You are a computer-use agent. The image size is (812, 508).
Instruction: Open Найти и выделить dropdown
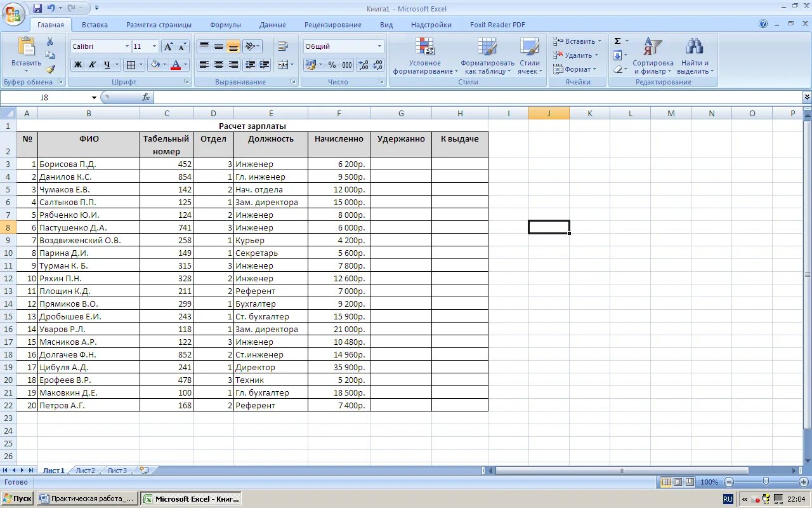point(695,55)
